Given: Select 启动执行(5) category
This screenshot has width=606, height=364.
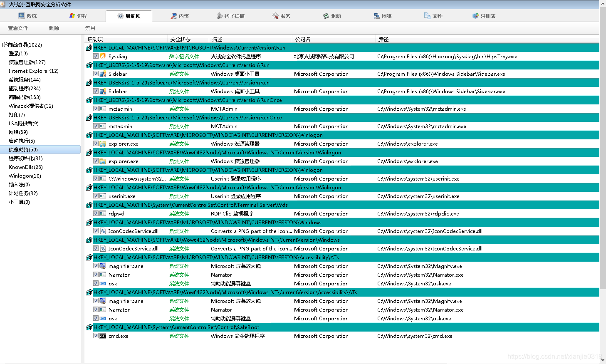Looking at the screenshot, I should 22,141.
